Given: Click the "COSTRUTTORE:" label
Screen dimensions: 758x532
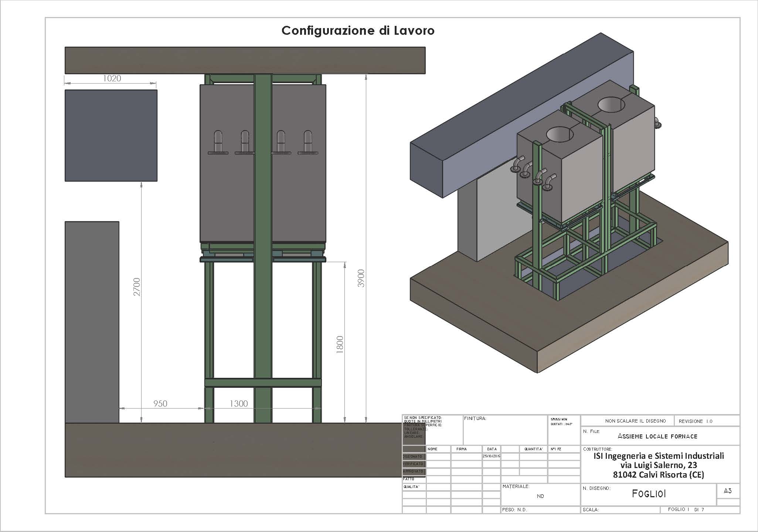Looking at the screenshot, I should pyautogui.click(x=598, y=449).
